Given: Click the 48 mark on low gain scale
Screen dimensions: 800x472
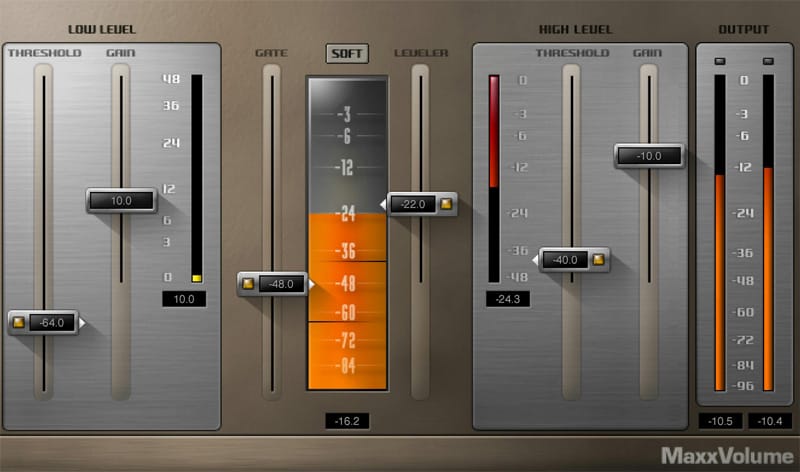Looking at the screenshot, I should pyautogui.click(x=171, y=79).
